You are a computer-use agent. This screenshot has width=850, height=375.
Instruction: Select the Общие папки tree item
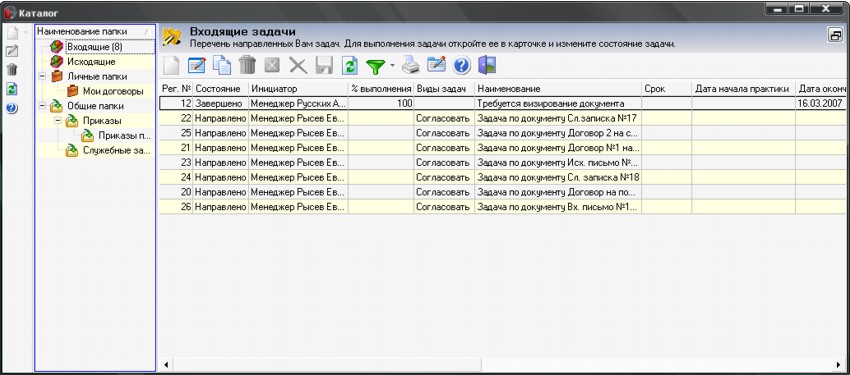coord(95,106)
